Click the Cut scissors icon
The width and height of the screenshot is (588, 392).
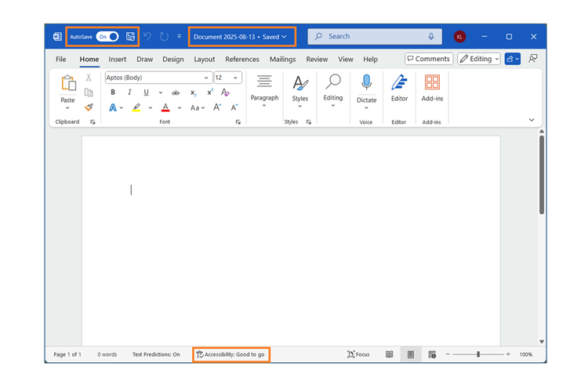(89, 78)
